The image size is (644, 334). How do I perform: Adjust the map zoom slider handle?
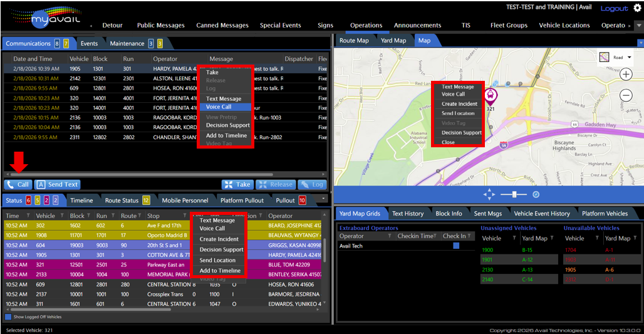514,194
